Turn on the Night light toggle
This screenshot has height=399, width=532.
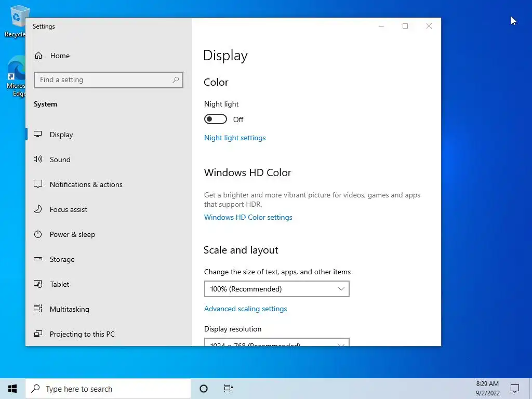pyautogui.click(x=216, y=119)
